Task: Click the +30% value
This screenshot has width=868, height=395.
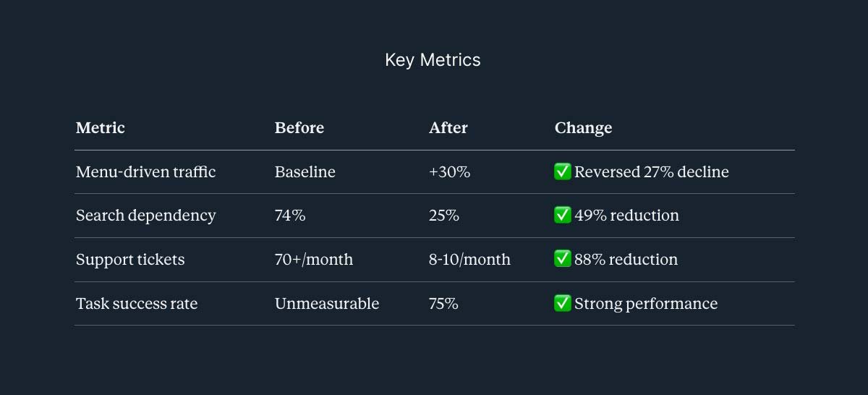Action: [x=450, y=172]
